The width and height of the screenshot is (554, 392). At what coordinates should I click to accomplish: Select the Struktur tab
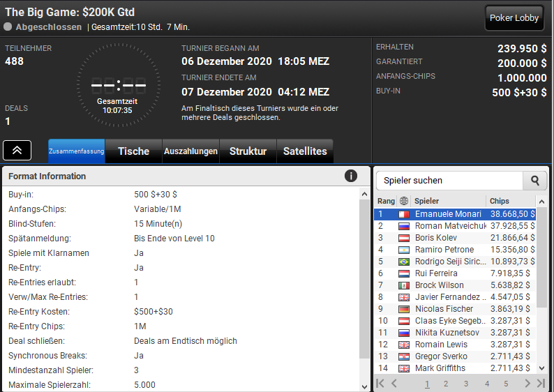[248, 151]
